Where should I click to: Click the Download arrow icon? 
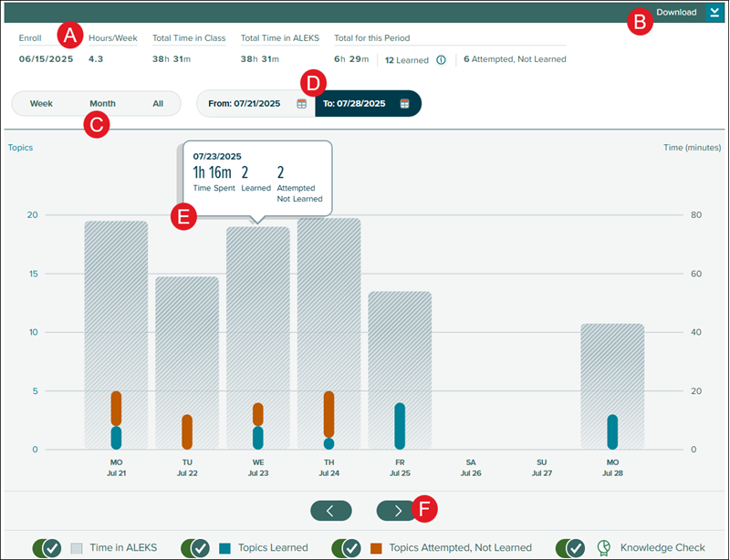coord(714,13)
